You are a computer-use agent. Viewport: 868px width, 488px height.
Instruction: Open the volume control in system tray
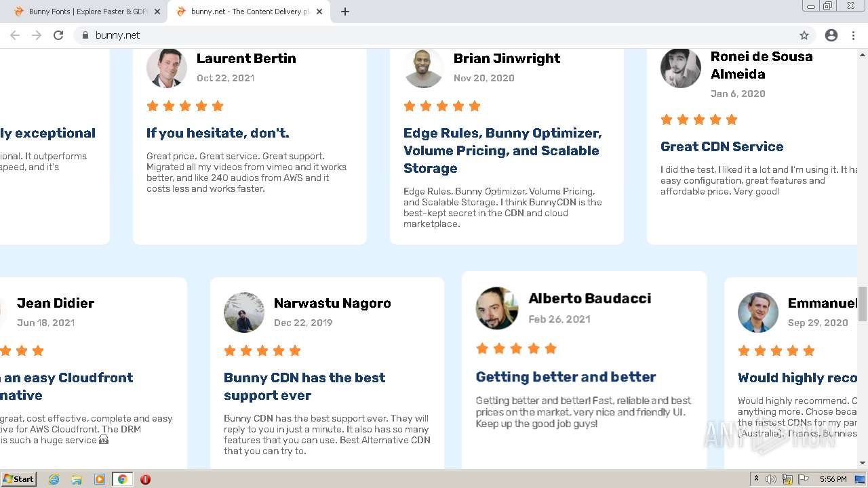click(x=771, y=479)
